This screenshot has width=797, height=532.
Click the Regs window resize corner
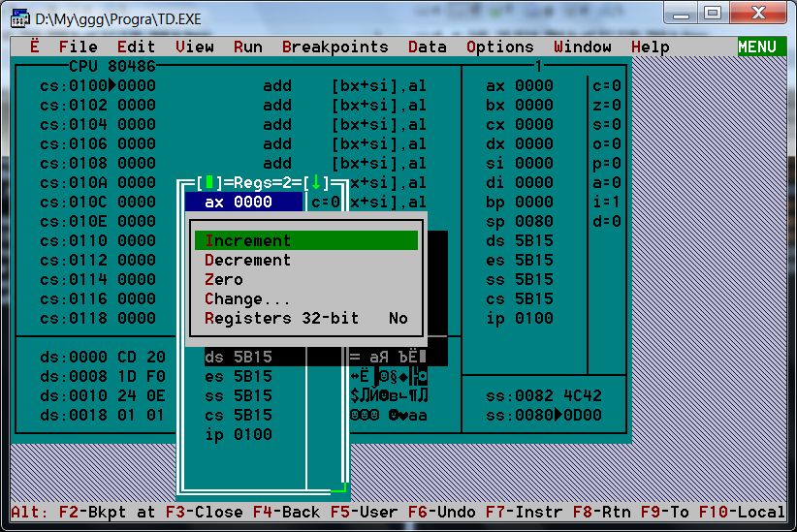coord(340,487)
